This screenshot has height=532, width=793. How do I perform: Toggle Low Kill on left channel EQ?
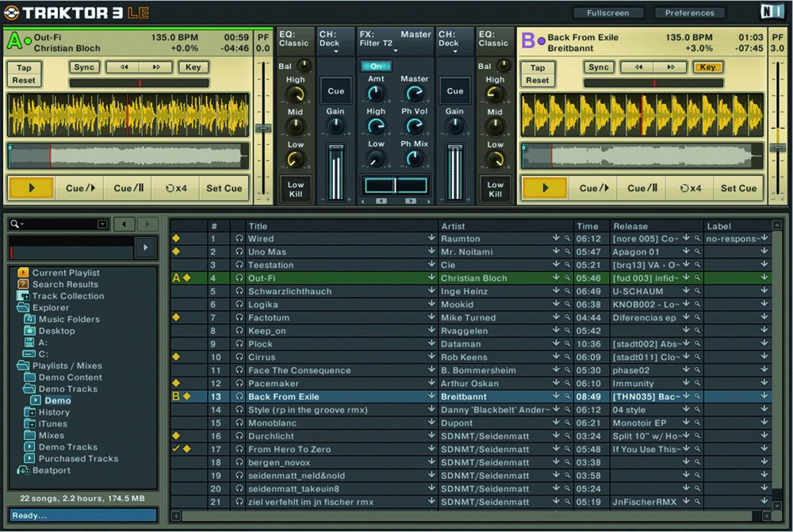click(x=295, y=189)
